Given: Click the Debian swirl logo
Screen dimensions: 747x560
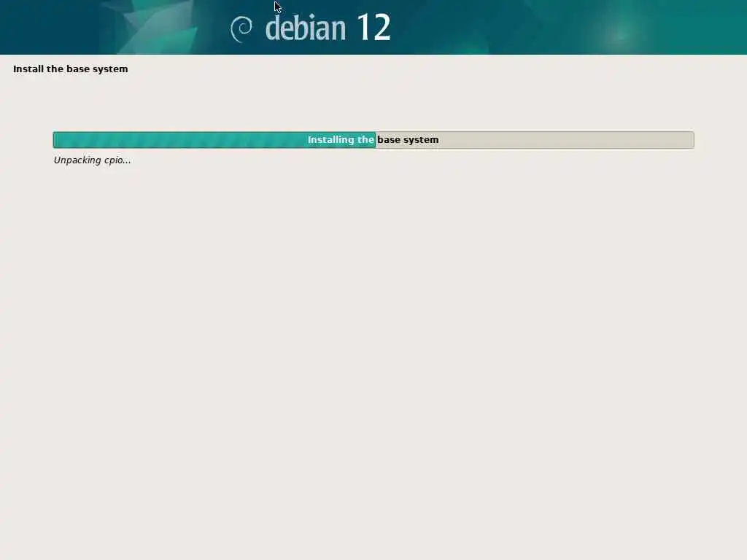Looking at the screenshot, I should coord(241,29).
